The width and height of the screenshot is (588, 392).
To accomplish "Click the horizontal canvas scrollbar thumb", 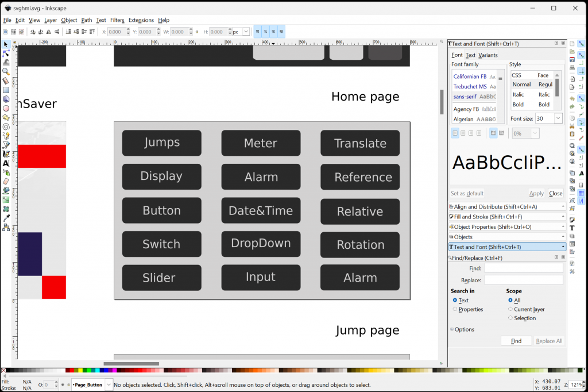I will (131, 363).
